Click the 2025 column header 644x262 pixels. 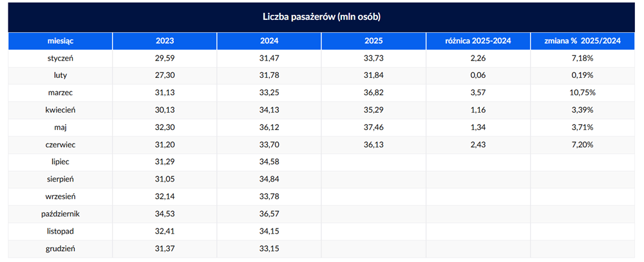pos(374,41)
